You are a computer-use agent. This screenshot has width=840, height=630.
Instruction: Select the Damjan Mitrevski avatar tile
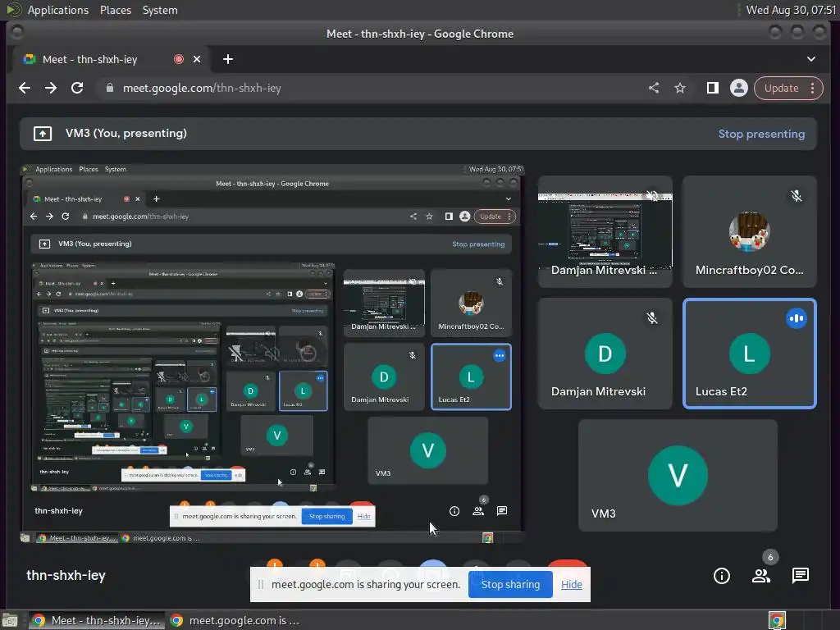click(605, 354)
